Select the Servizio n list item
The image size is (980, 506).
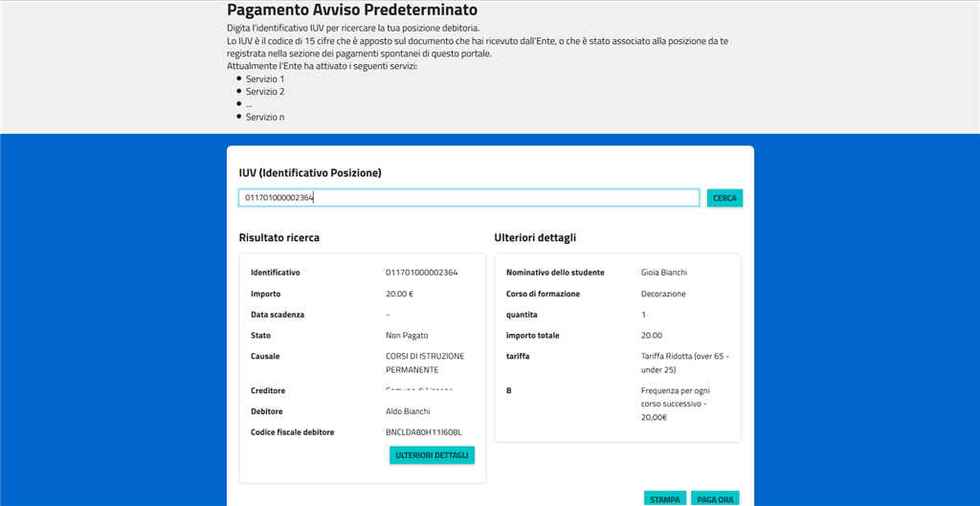point(265,117)
